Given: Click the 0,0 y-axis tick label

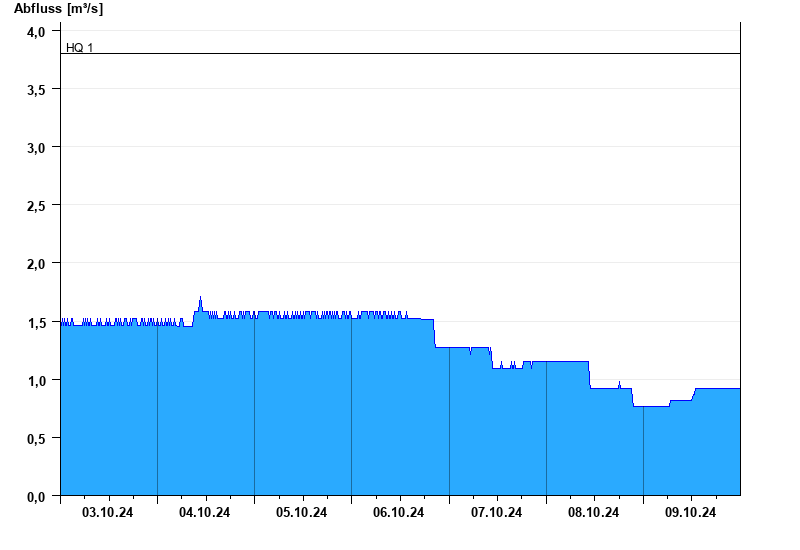Looking at the screenshot, I should [x=36, y=496].
